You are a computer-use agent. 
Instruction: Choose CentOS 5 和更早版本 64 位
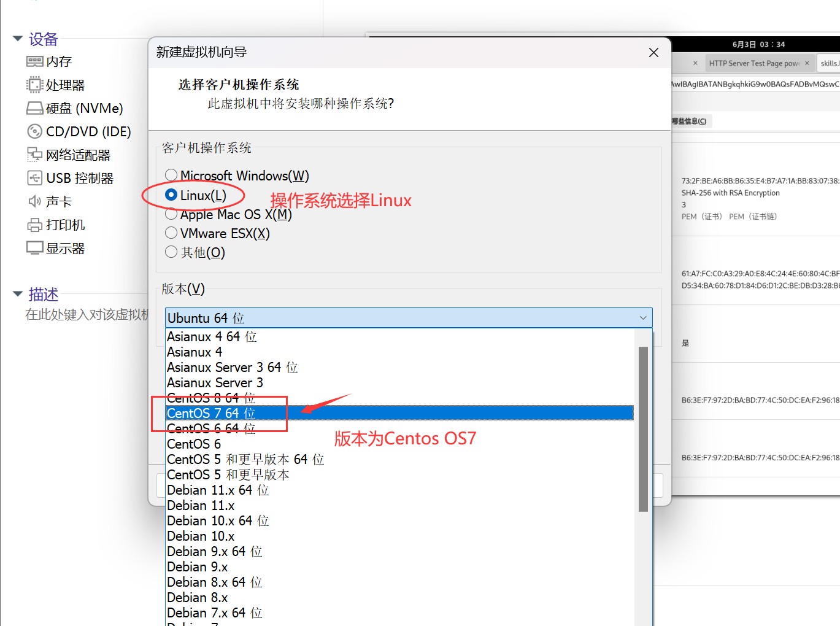click(x=400, y=459)
